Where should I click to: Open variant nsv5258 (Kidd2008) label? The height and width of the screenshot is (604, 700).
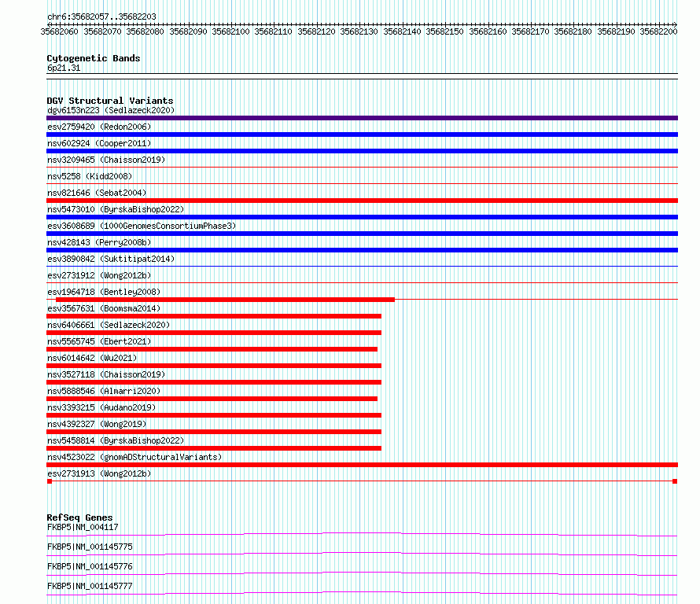point(90,176)
